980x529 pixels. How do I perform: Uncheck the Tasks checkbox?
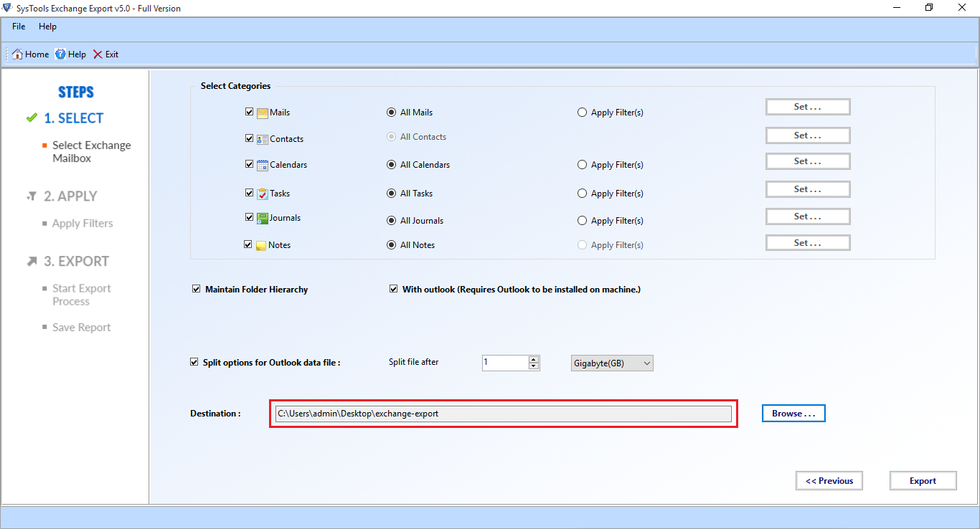249,193
